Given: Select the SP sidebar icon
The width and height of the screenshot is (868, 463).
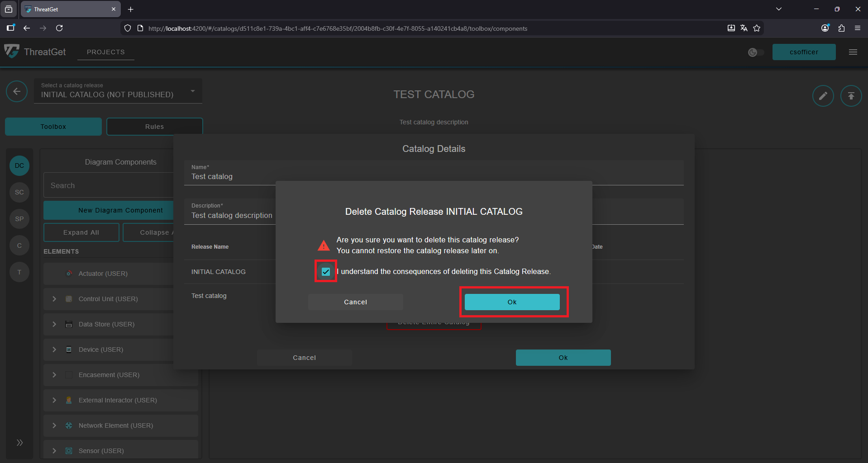Looking at the screenshot, I should 19,219.
